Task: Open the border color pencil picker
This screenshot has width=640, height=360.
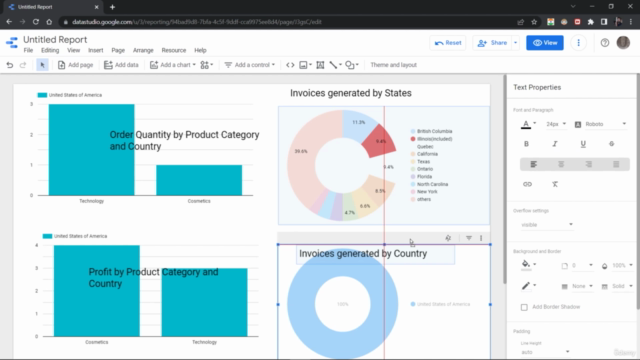Action: (x=529, y=286)
